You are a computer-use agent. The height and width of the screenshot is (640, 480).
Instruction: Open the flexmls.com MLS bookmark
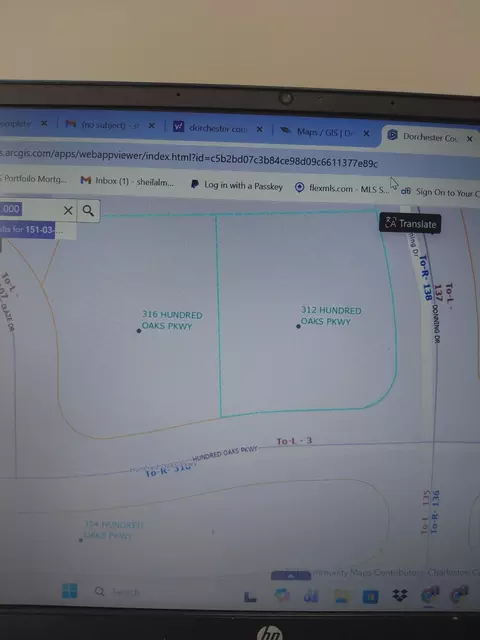[342, 188]
